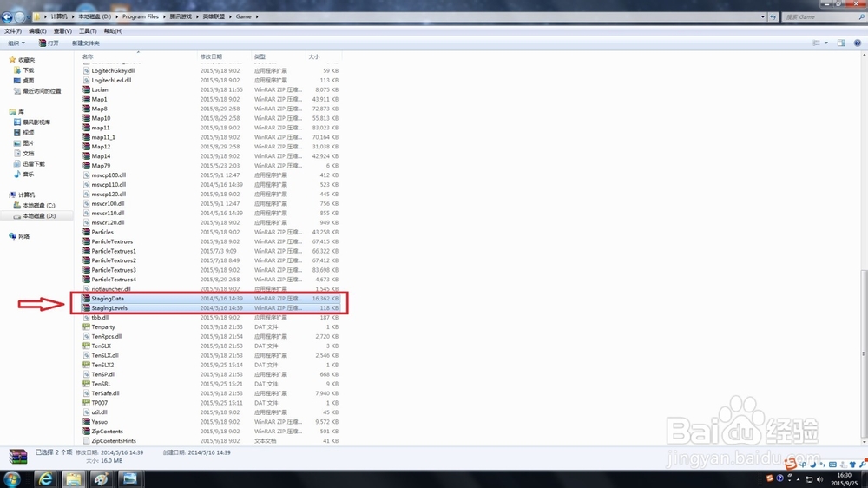Open the 编辑(E) menu

click(37, 31)
